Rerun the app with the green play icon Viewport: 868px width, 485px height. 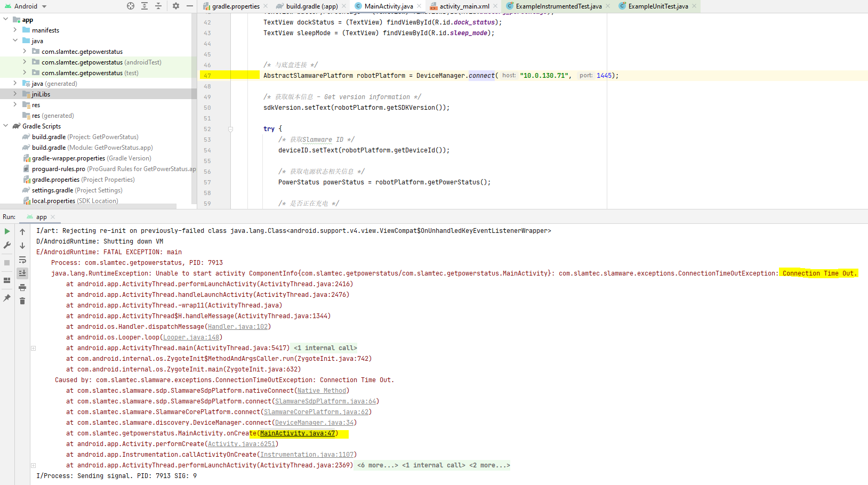[7, 231]
